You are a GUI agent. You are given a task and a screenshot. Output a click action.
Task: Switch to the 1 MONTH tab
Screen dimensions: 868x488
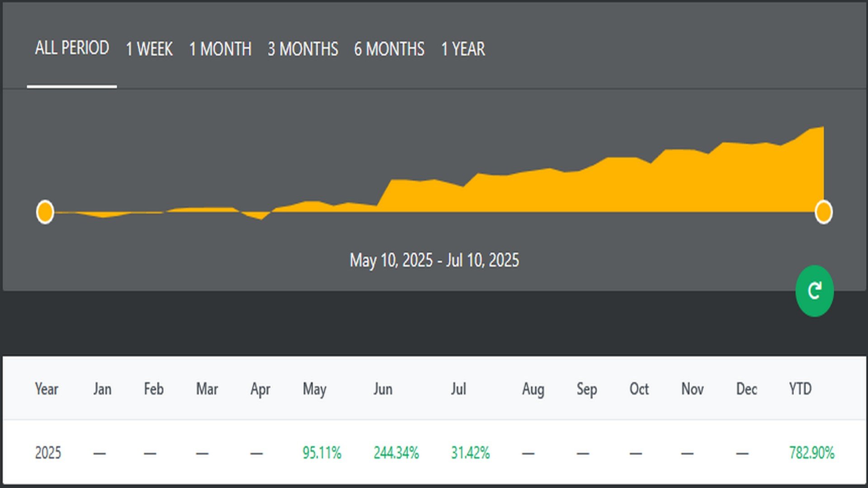(220, 49)
